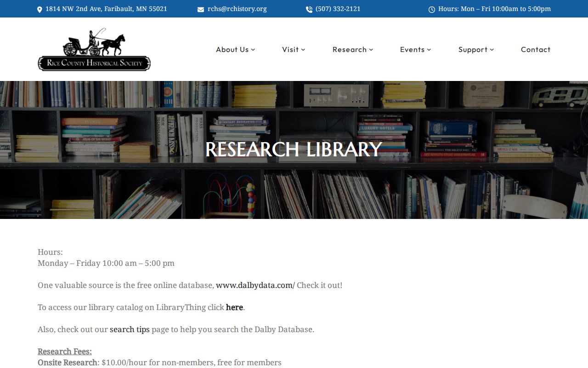Expand the Visit menu chevron
588x368 pixels.
(x=303, y=50)
